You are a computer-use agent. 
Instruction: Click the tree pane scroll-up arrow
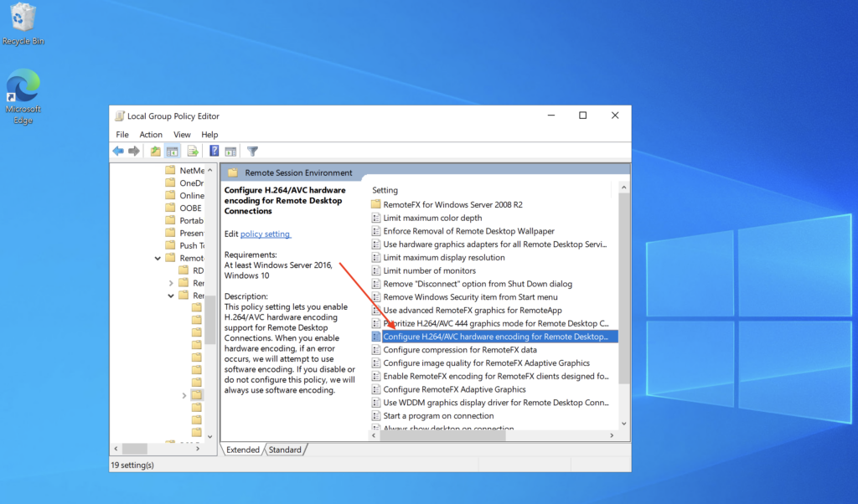pyautogui.click(x=210, y=171)
